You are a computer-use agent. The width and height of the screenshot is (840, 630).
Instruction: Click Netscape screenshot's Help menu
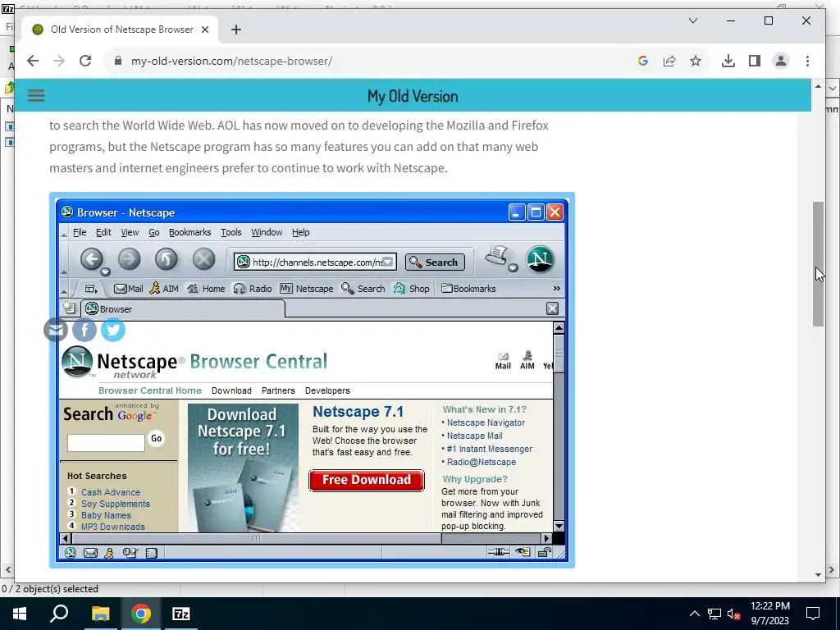click(x=300, y=232)
